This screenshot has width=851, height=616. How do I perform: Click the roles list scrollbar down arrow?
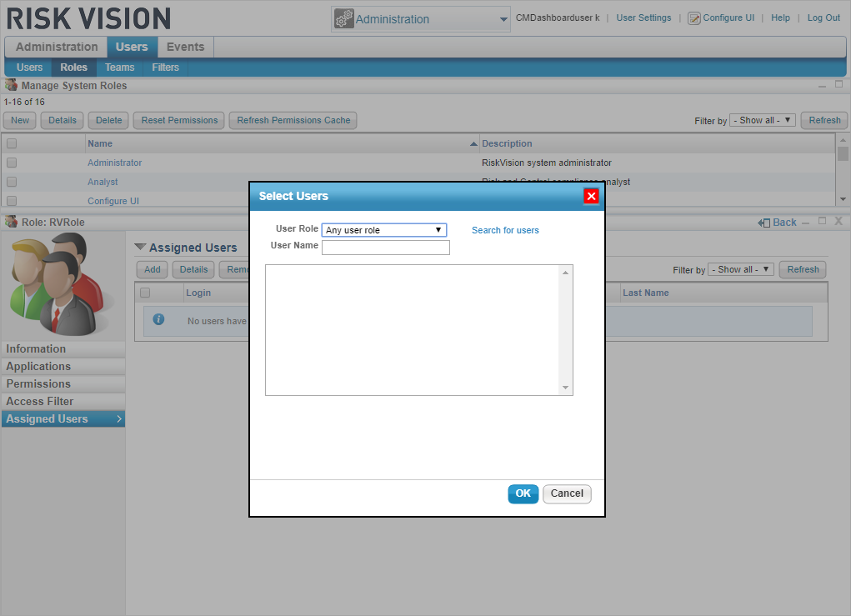(843, 199)
